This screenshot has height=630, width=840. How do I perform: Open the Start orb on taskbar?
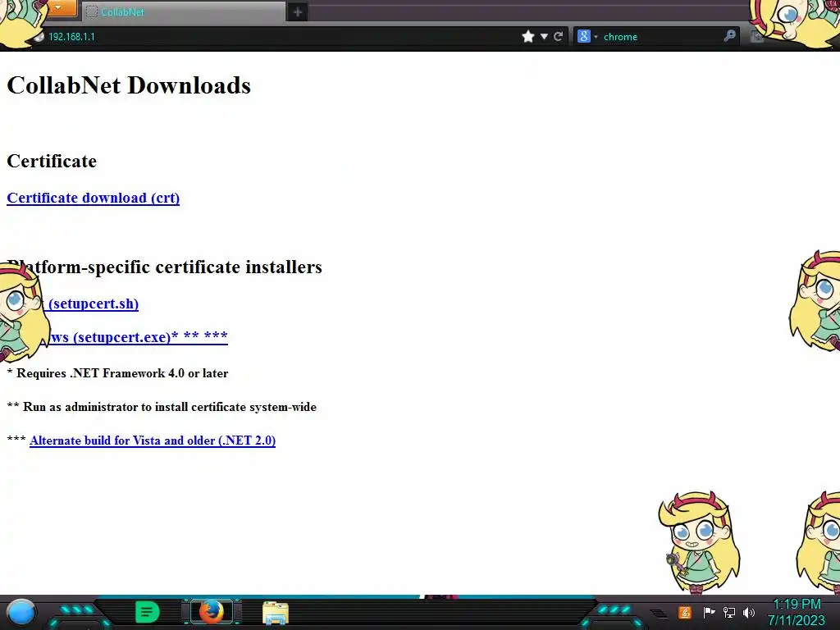[x=21, y=612]
